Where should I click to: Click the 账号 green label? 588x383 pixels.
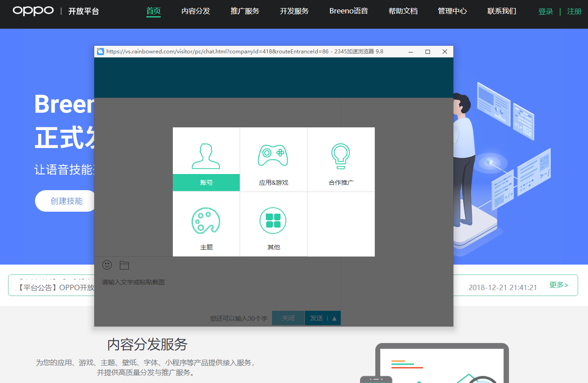206,183
